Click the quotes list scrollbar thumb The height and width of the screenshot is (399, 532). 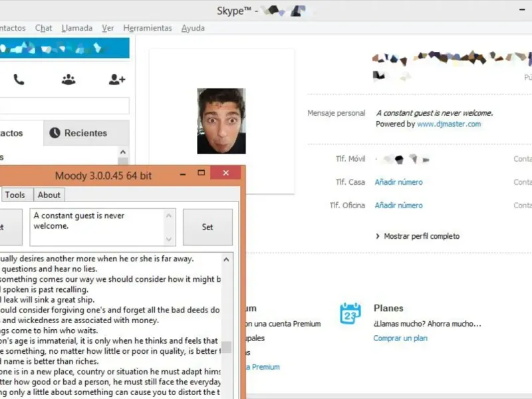point(226,347)
